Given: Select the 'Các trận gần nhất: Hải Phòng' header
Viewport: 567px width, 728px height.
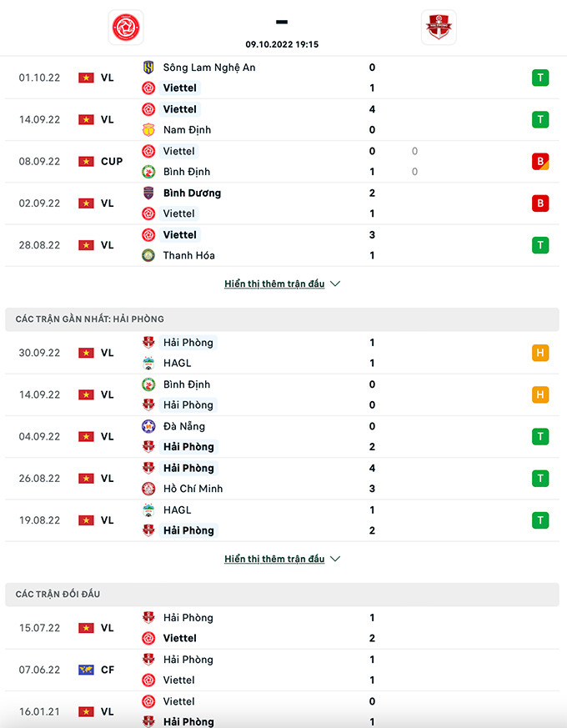Looking at the screenshot, I should (x=90, y=319).
